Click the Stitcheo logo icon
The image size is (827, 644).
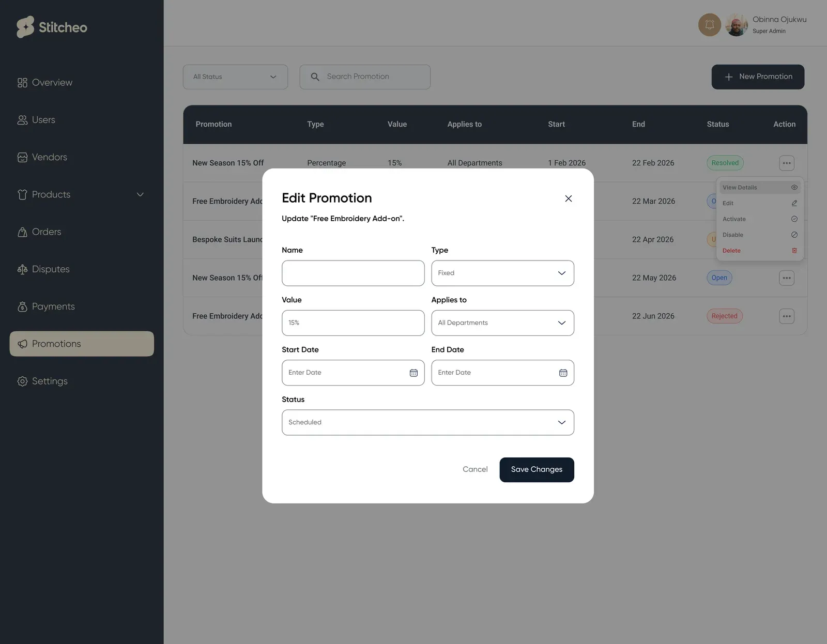point(25,27)
